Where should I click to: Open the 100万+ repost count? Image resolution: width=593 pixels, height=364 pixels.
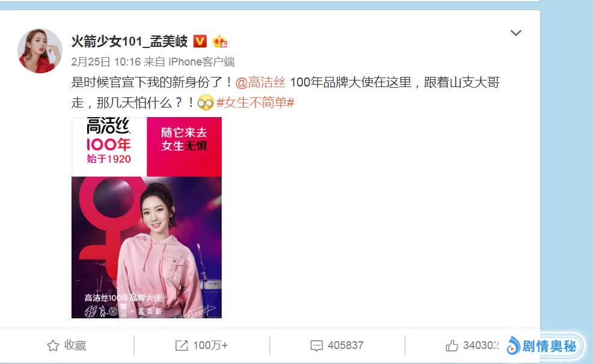pos(210,345)
